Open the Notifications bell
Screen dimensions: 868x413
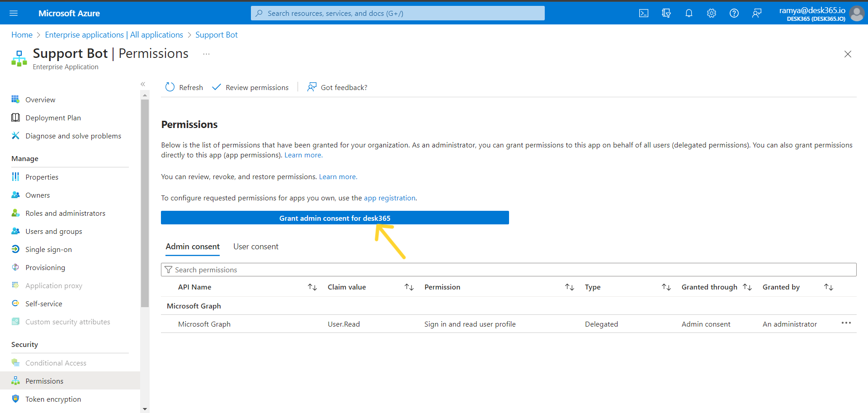[x=689, y=13]
